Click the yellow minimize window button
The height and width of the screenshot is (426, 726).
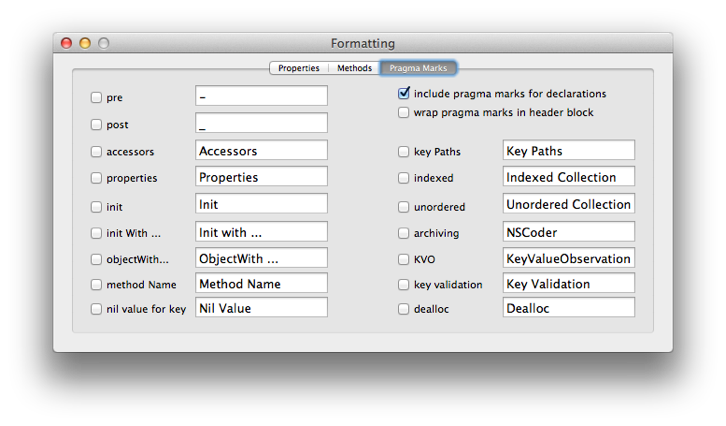pyautogui.click(x=85, y=43)
